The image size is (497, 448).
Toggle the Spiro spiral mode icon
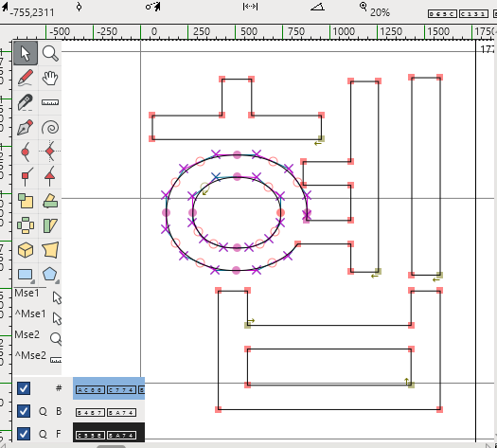tap(50, 127)
